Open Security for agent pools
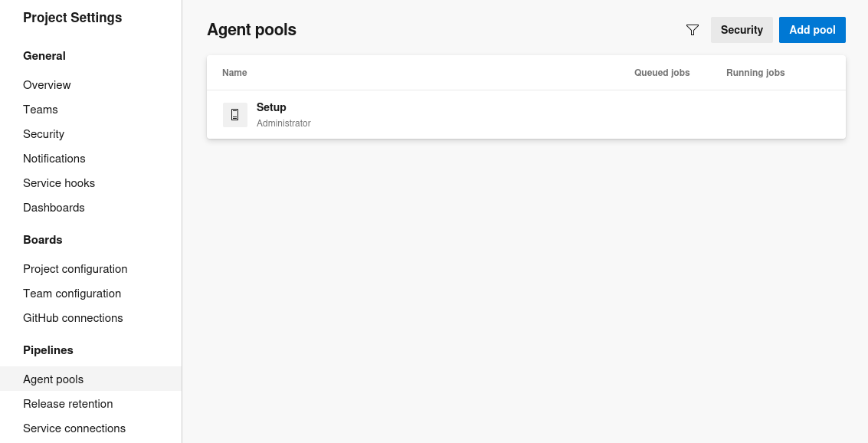The width and height of the screenshot is (868, 443). pyautogui.click(x=742, y=30)
